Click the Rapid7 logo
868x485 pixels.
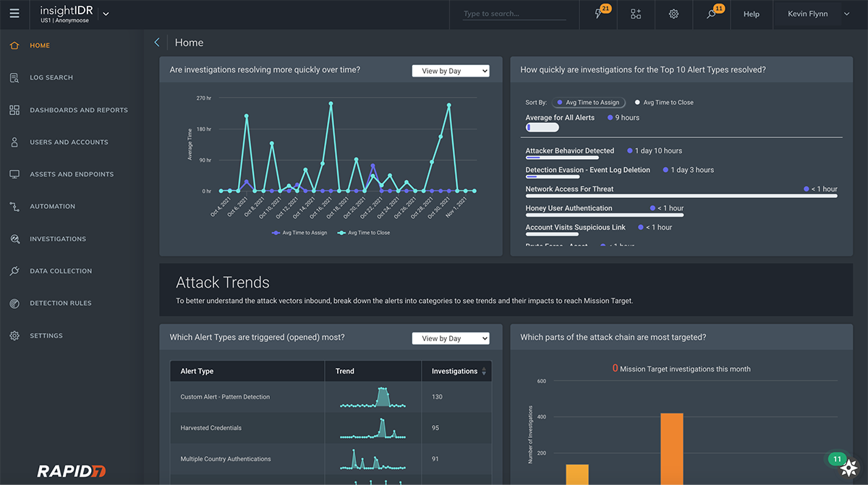72,471
